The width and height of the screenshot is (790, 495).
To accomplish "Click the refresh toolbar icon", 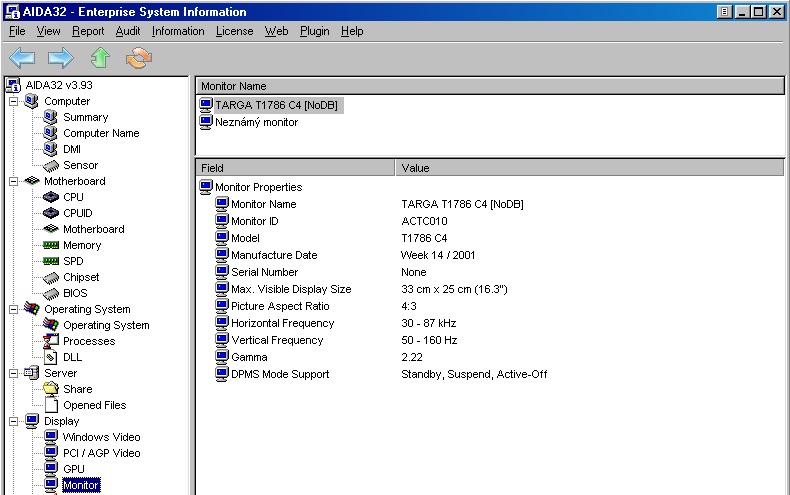I will coord(139,58).
